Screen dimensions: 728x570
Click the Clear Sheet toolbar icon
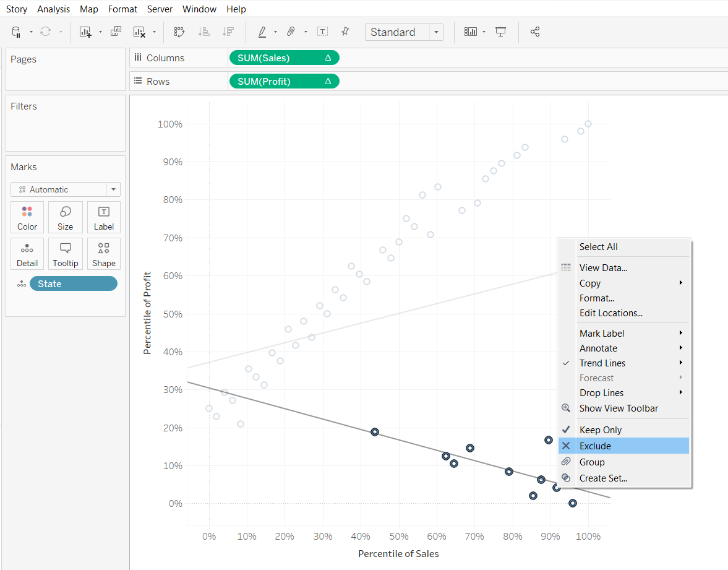[139, 32]
